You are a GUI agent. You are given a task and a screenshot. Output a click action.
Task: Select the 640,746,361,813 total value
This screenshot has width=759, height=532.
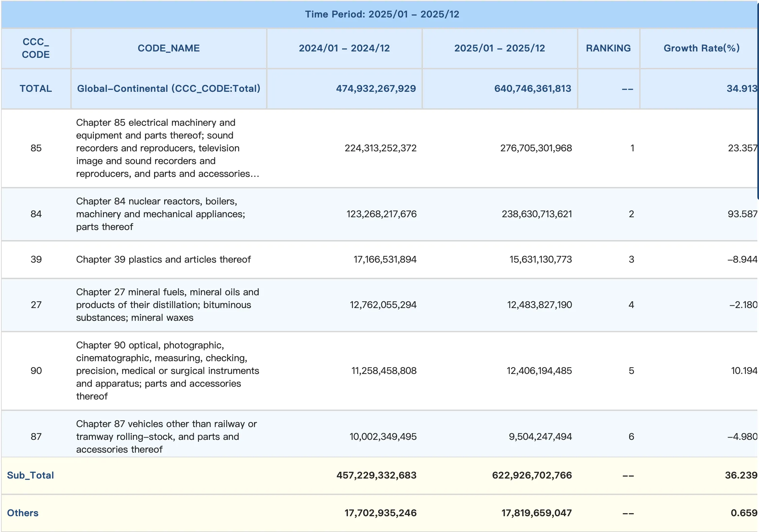[533, 88]
